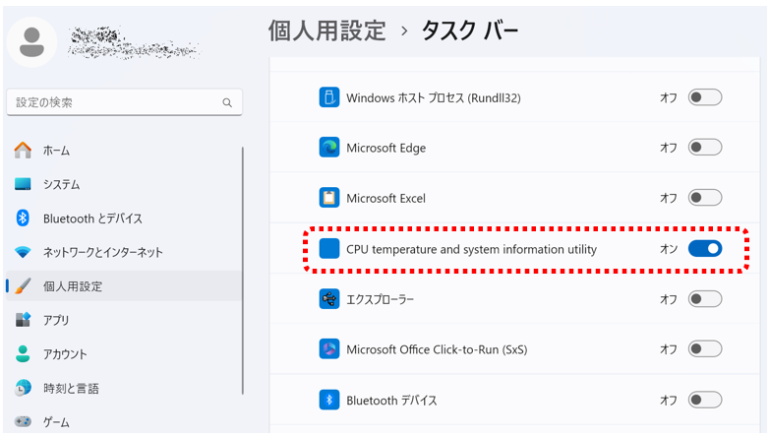Click the user profile avatar icon
Screen dimensions: 770x437
coord(32,42)
